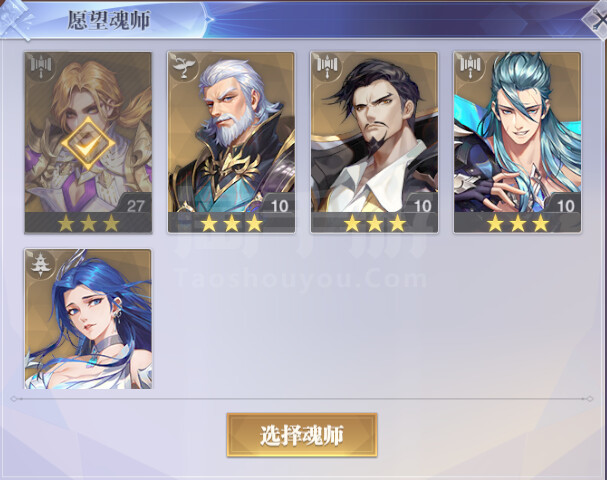Click the 愿望魂师 title text
This screenshot has width=607, height=480.
(109, 20)
